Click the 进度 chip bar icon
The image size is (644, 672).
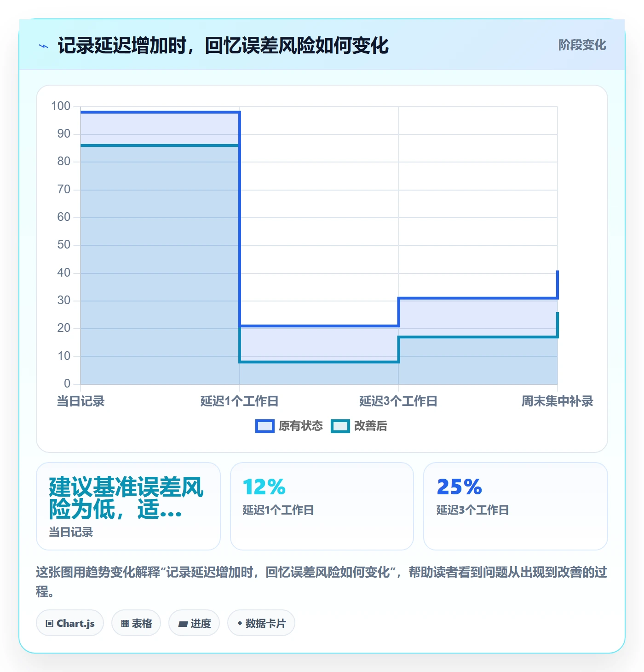[183, 624]
